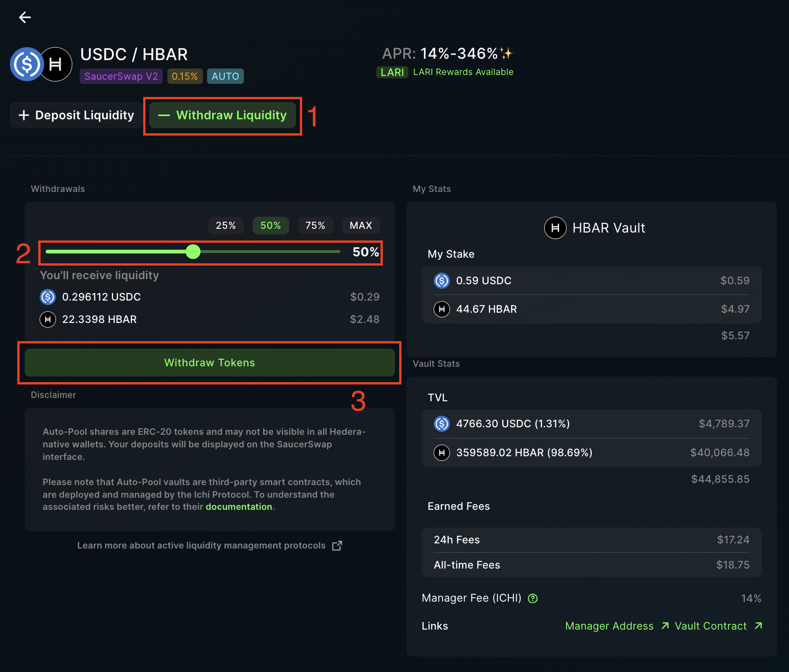Screen dimensions: 789x672
Task: Click the 0.59 USDC stake amount
Action: [484, 281]
